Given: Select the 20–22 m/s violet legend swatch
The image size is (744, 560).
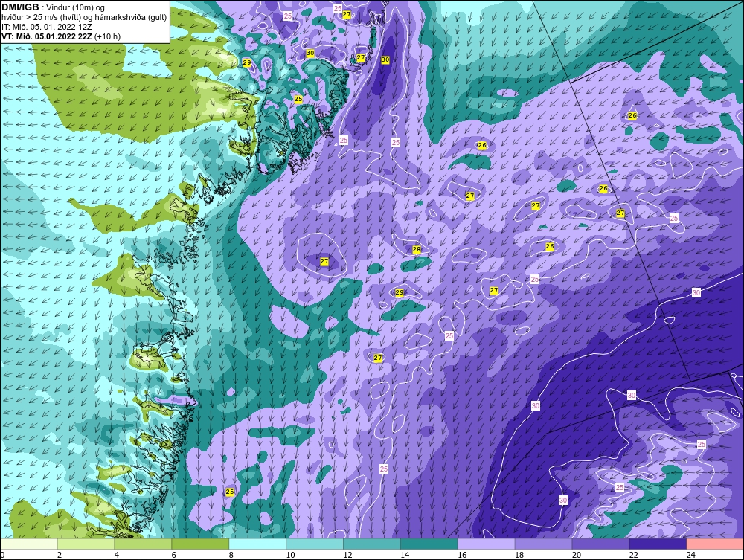Looking at the screenshot, I should [600, 544].
